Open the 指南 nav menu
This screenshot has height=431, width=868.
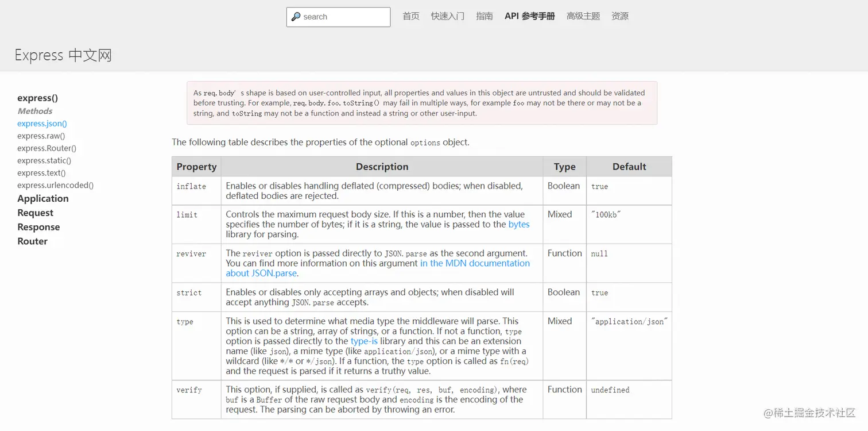click(x=485, y=16)
